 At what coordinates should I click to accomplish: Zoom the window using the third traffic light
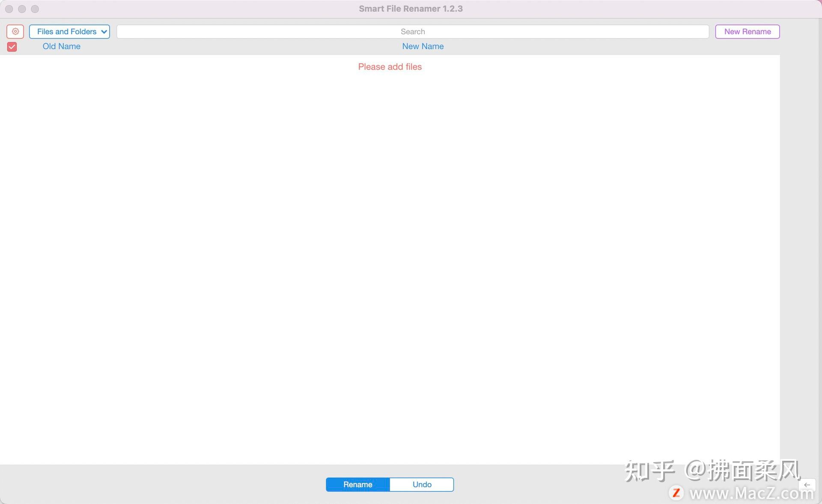(35, 9)
